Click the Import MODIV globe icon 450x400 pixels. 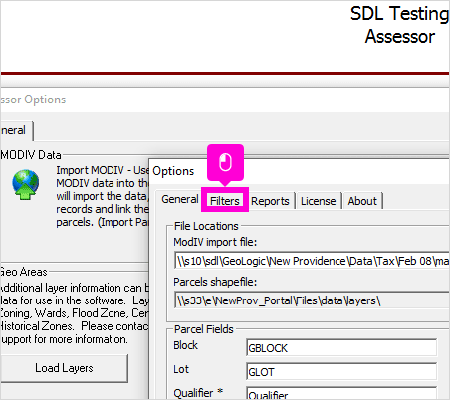25,184
